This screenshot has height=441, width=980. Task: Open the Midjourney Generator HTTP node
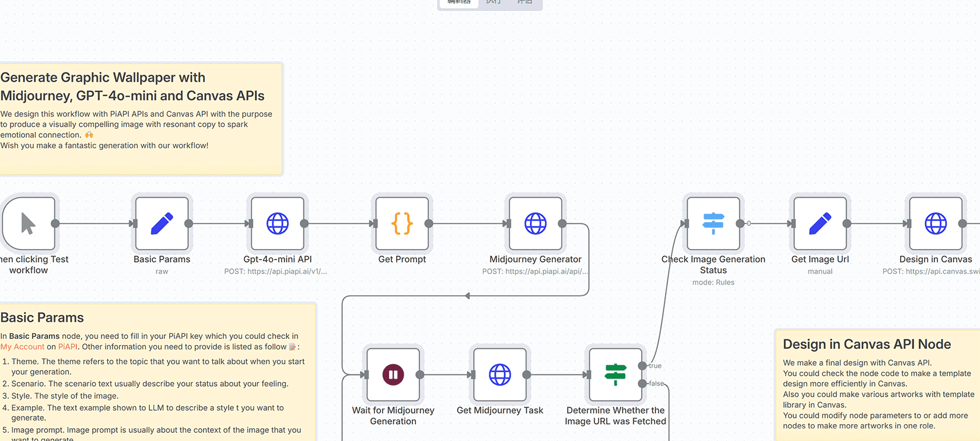point(535,223)
